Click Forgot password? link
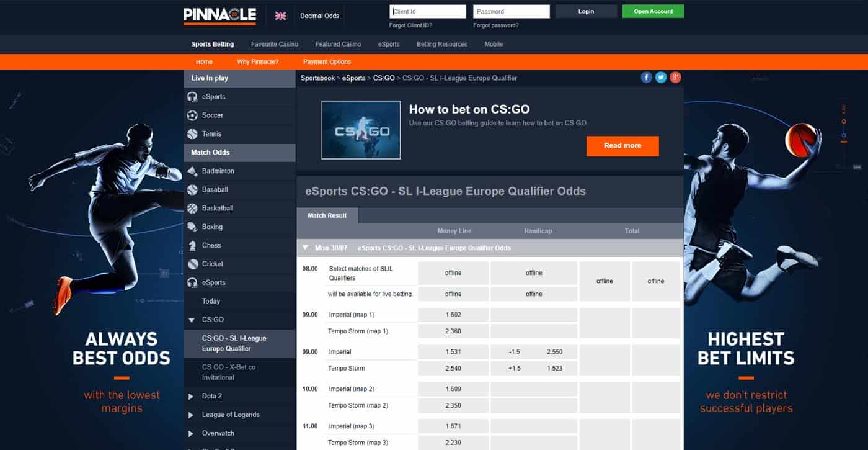Screen dimensions: 868x450 496,25
